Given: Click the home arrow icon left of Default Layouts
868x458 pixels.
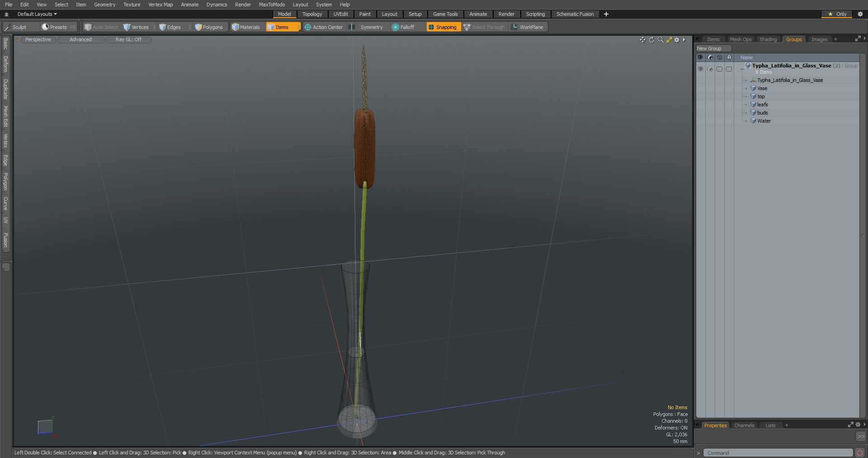Looking at the screenshot, I should click(x=6, y=14).
